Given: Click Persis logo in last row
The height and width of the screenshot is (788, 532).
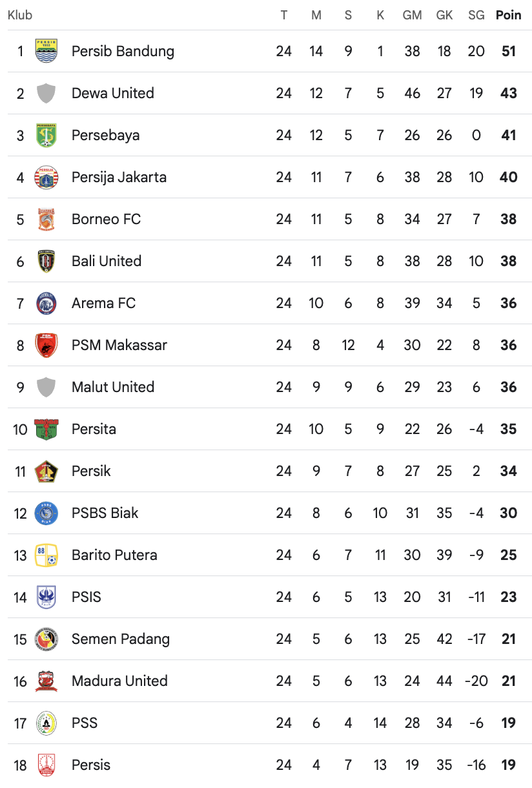Looking at the screenshot, I should pyautogui.click(x=46, y=765).
